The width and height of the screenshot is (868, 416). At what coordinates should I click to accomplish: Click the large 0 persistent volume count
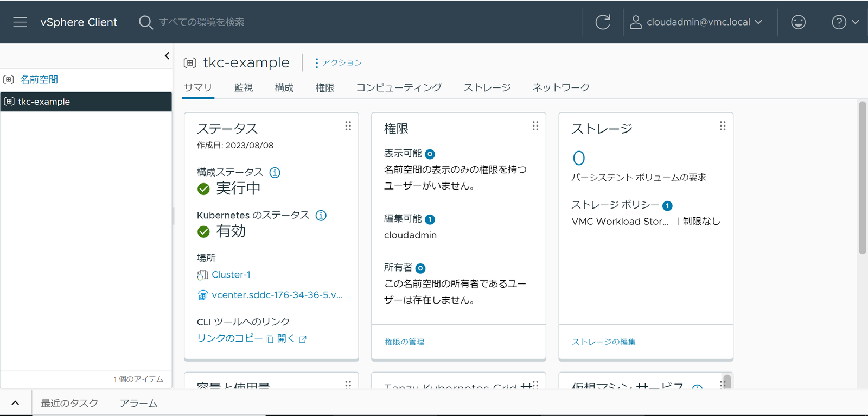[579, 158]
